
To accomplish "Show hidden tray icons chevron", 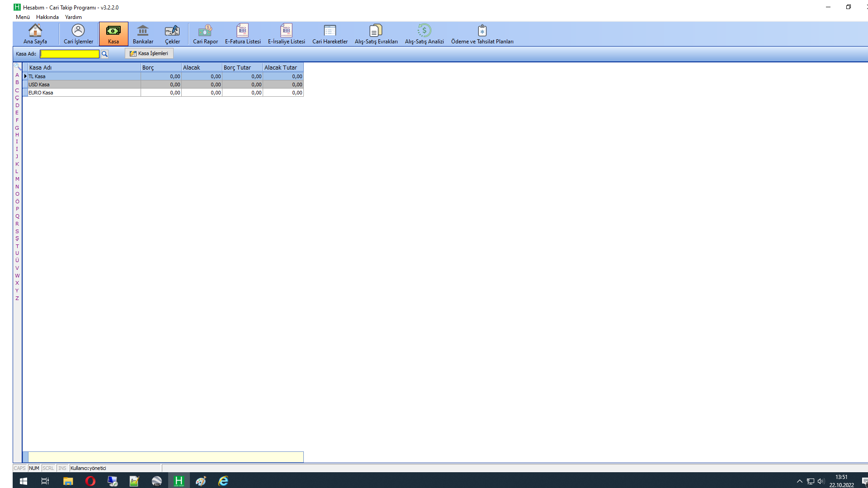I will pyautogui.click(x=799, y=481).
